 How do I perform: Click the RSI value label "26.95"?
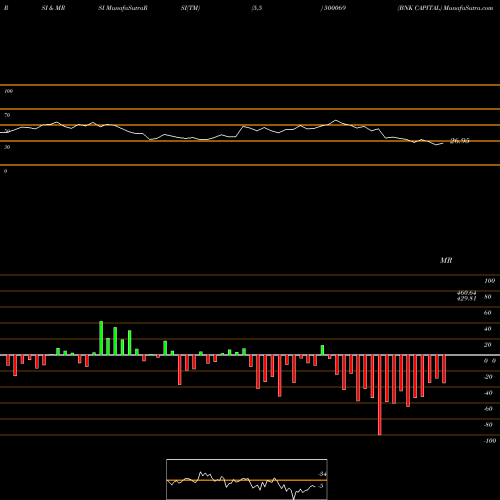(x=460, y=141)
